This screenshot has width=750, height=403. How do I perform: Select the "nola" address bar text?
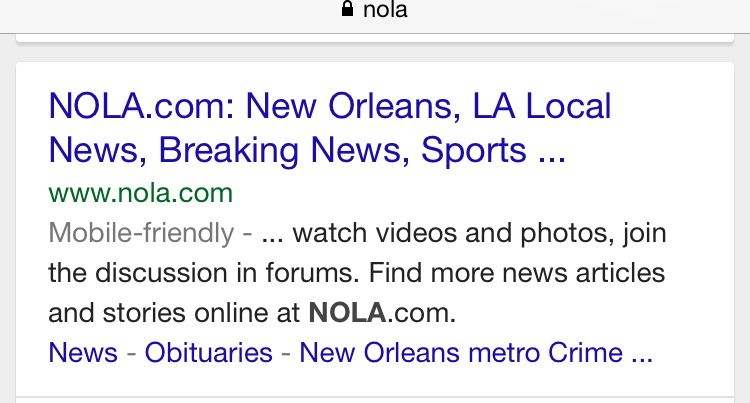pos(385,10)
